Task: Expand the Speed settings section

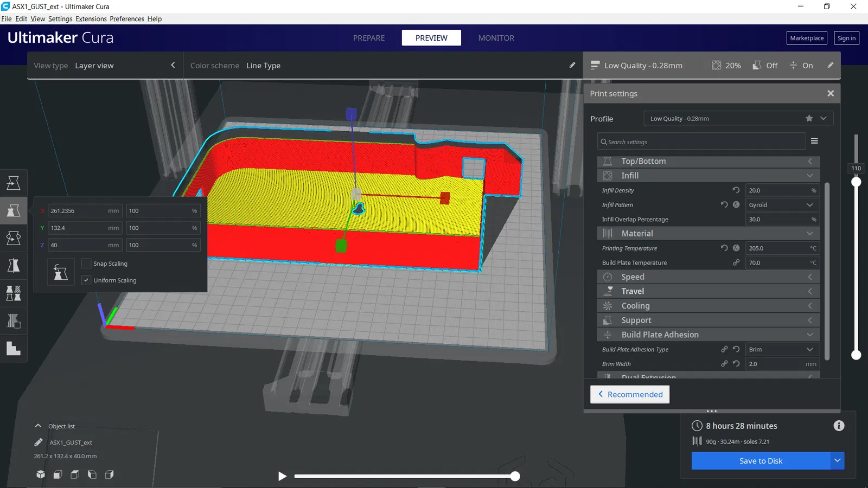Action: click(x=708, y=277)
